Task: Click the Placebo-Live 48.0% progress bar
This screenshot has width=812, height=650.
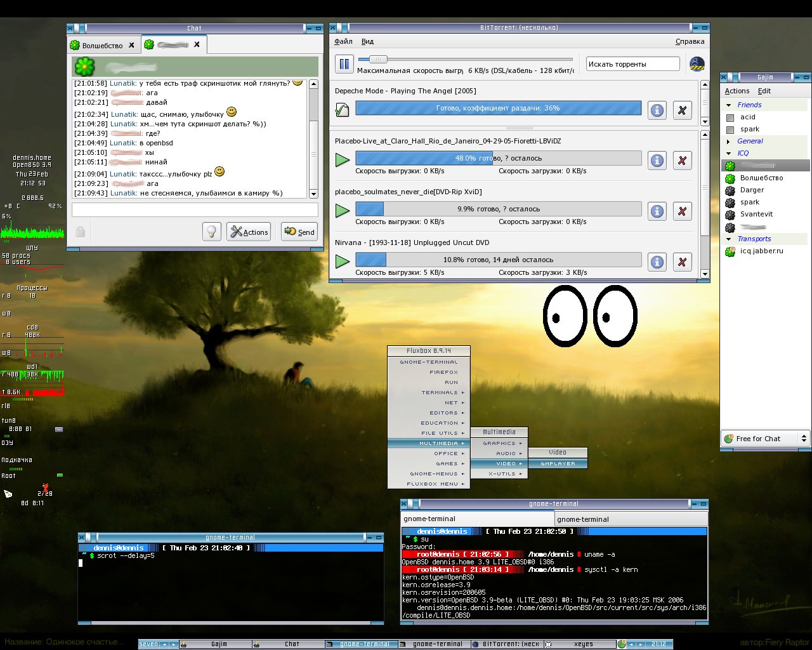Action: pyautogui.click(x=499, y=158)
